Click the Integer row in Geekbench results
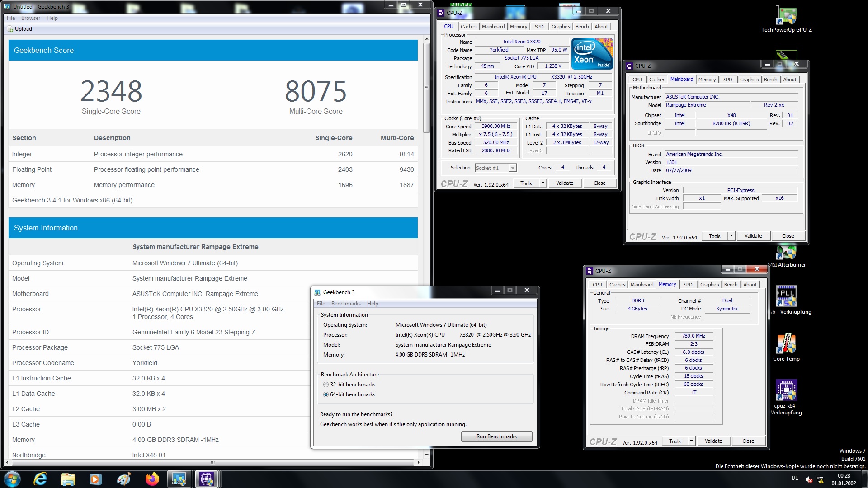This screenshot has width=868, height=488. [213, 154]
